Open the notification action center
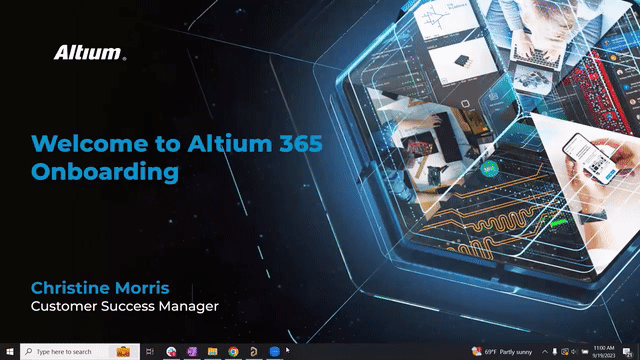640x360 pixels. (627, 351)
